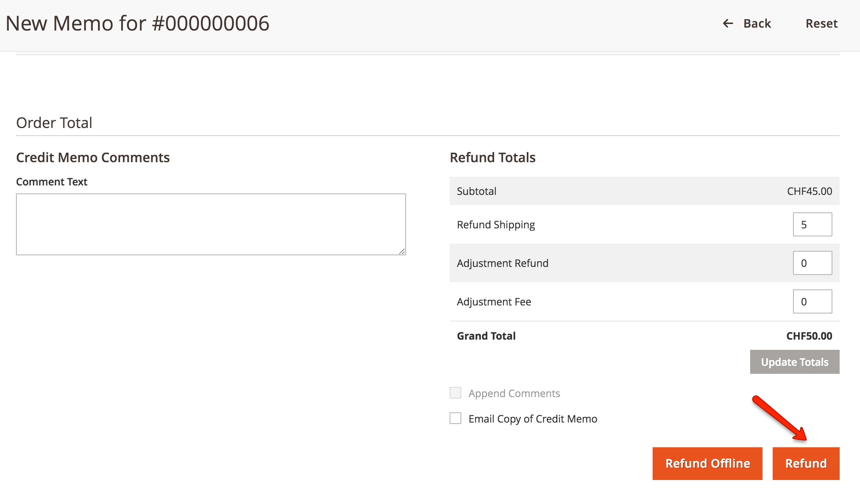The height and width of the screenshot is (504, 860).
Task: Select the Refund Shipping amount field
Action: [813, 224]
